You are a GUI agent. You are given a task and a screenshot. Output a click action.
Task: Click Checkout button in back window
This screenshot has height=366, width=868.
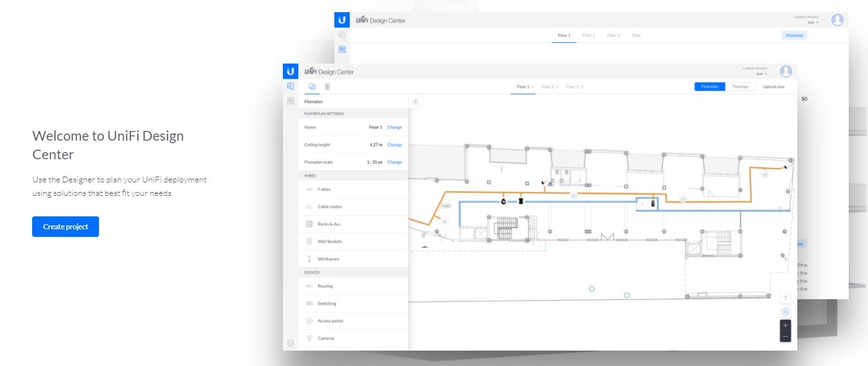pos(794,35)
